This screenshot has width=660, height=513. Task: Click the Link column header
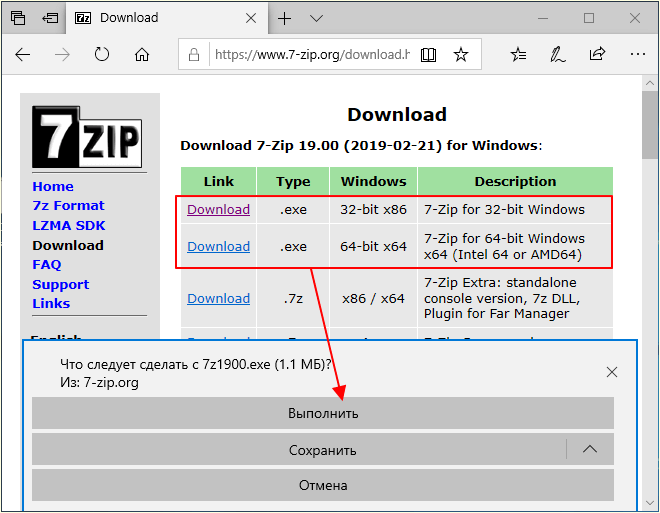(218, 181)
